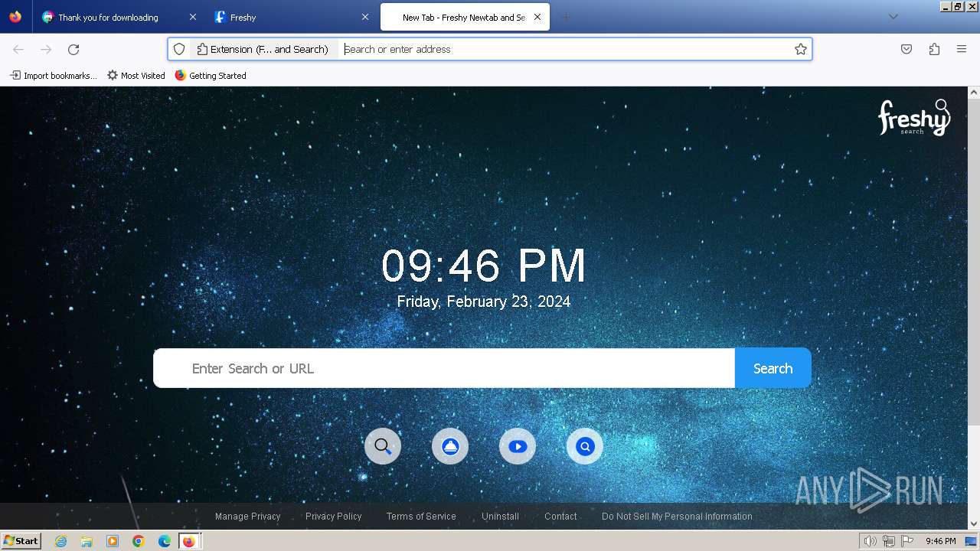This screenshot has width=980, height=551.
Task: Expand the list all tabs dropdown
Action: click(893, 17)
